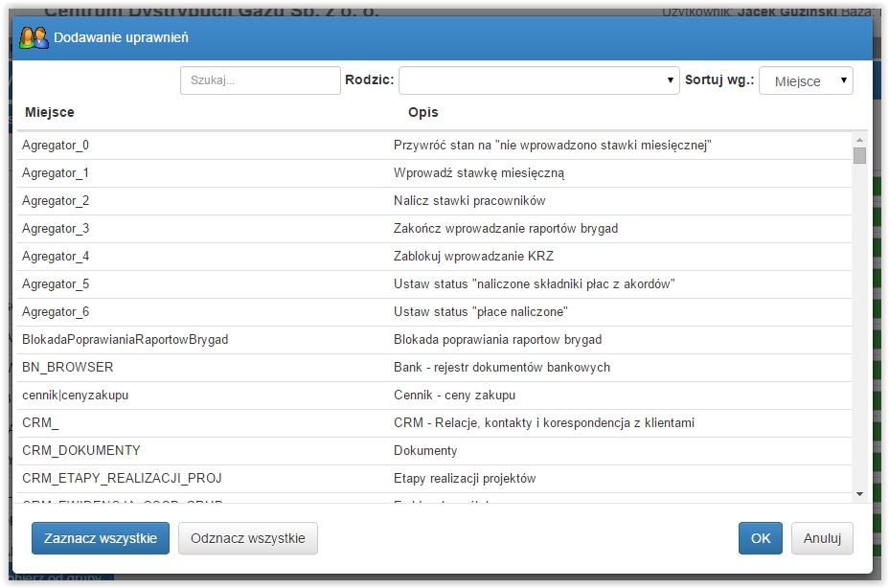Viewport: 889px width, 588px height.
Task: Click Zaznacz wszystkie button
Action: click(101, 538)
